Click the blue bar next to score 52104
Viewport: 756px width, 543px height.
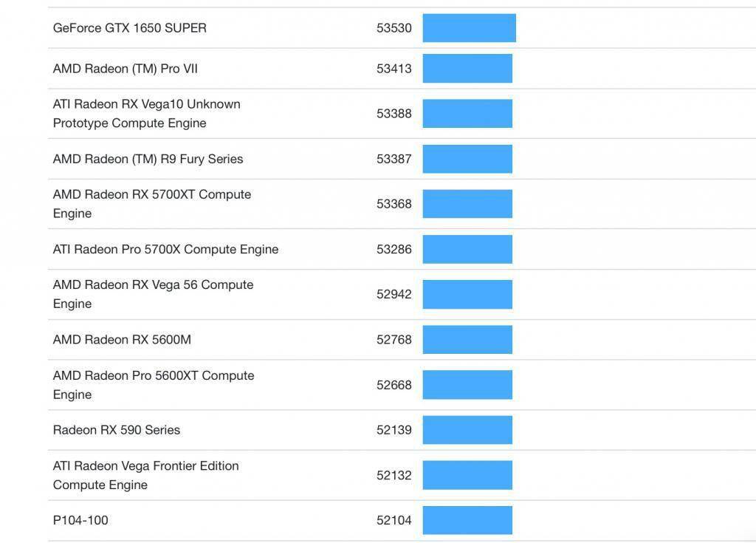point(467,520)
